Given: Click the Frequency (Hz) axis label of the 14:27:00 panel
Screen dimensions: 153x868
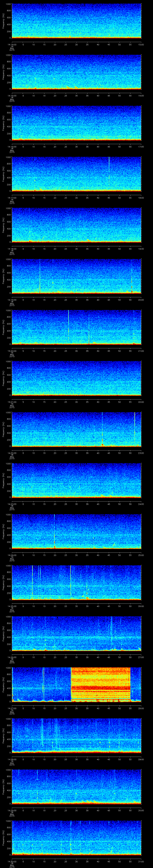Looking at the screenshot, I should [x=3, y=685].
